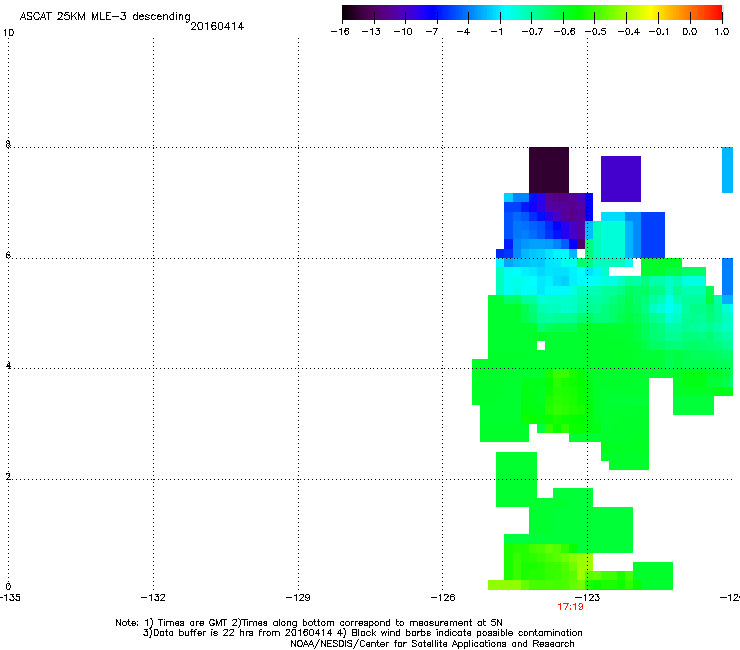Click the latitude axis label "6"

pyautogui.click(x=8, y=255)
